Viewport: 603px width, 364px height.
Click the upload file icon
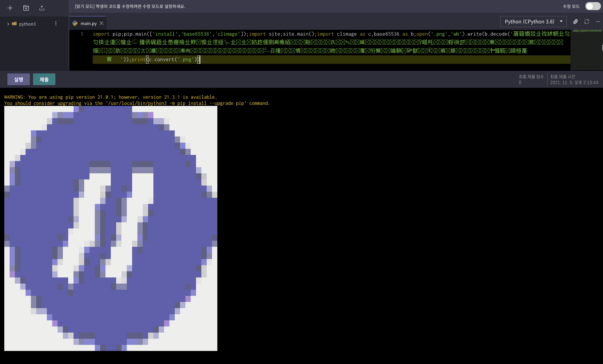point(42,8)
